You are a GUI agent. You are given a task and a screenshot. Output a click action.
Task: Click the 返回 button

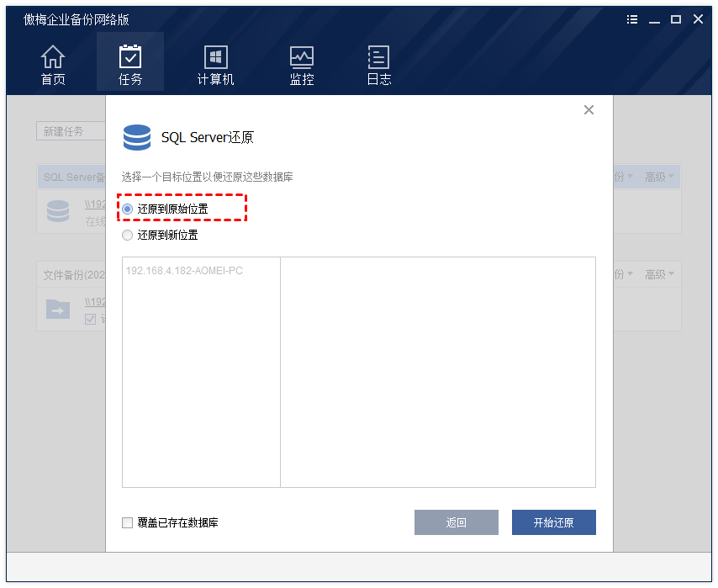click(x=456, y=522)
